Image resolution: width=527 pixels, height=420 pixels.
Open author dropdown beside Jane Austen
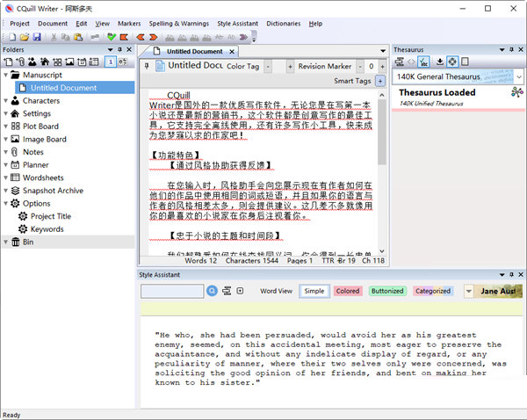(469, 291)
